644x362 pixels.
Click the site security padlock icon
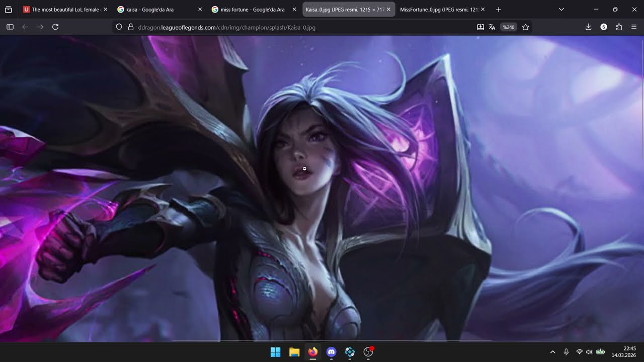[x=130, y=27]
